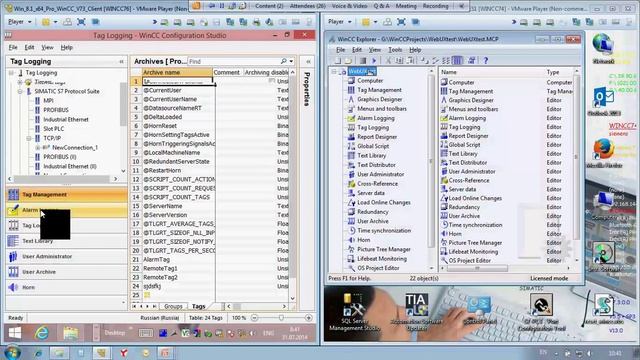Collapse the Tag Logging root tree node
The width and height of the screenshot is (640, 360).
coord(11,73)
